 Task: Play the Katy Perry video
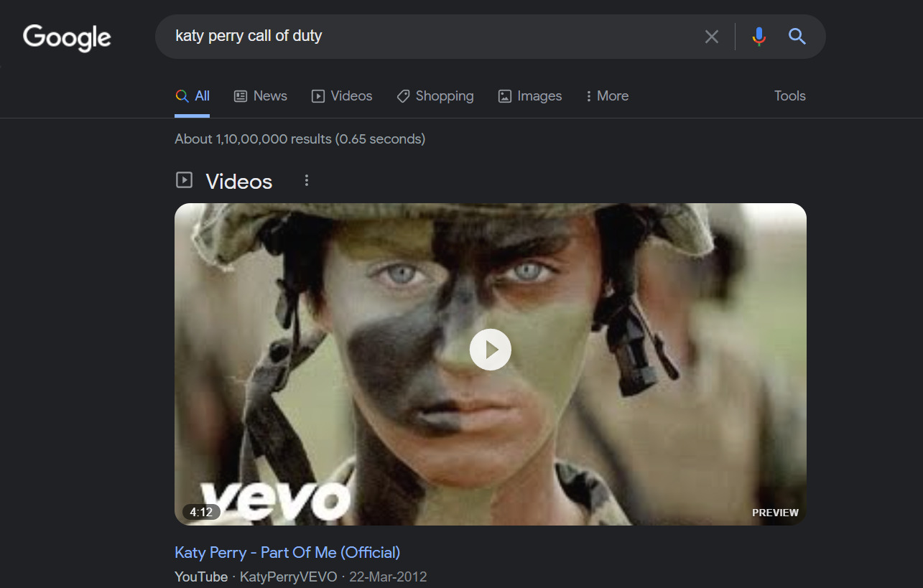(490, 350)
